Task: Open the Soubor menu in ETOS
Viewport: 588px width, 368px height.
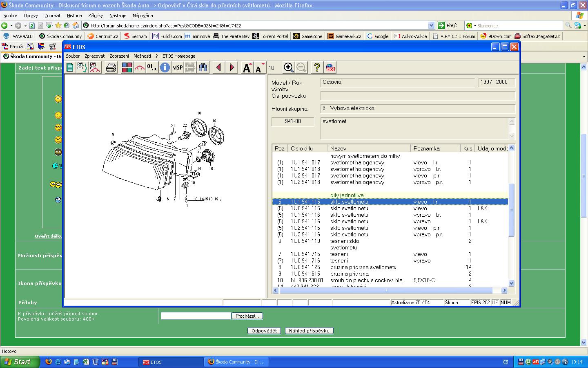Action: (x=73, y=56)
